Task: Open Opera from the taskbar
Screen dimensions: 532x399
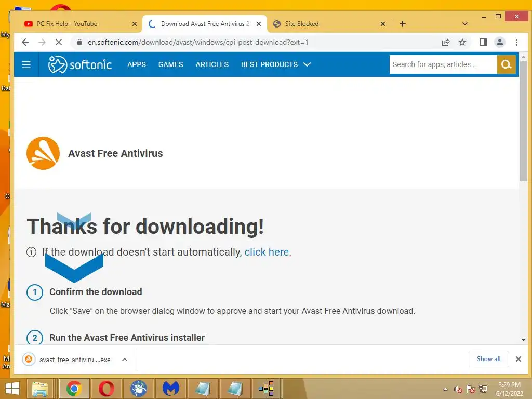Action: click(x=106, y=389)
